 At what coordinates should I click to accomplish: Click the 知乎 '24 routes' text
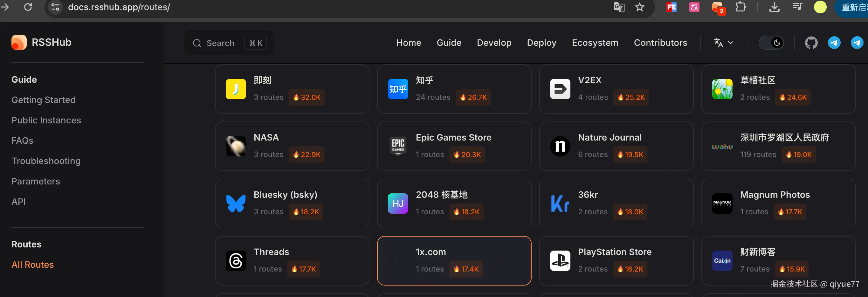click(433, 97)
